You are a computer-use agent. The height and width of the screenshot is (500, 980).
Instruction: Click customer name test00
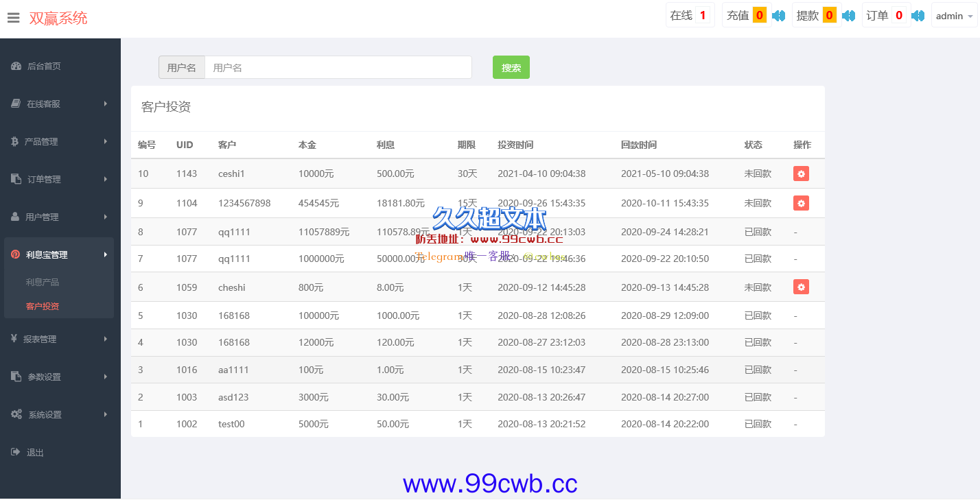tap(231, 424)
